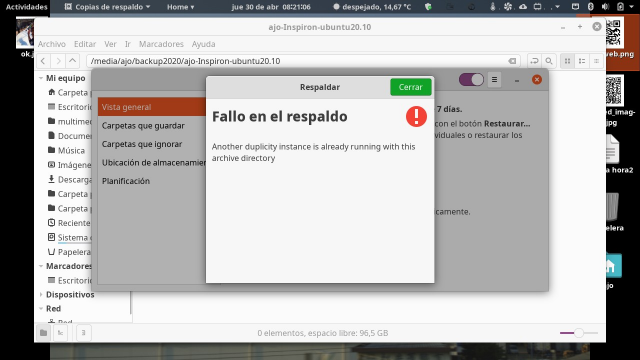This screenshot has width=640, height=360.
Task: Open the Marcadores menu
Action: click(161, 44)
